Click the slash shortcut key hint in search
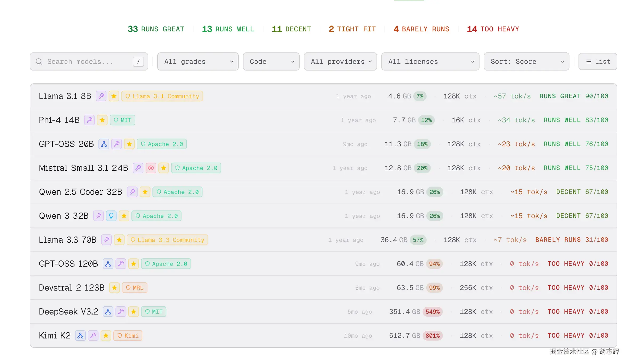 (x=138, y=61)
